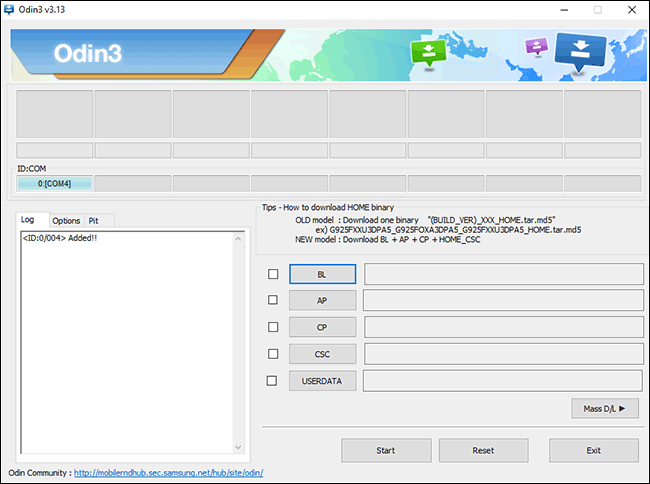Click the '<ID:0/004> Added!!' log line

60,238
